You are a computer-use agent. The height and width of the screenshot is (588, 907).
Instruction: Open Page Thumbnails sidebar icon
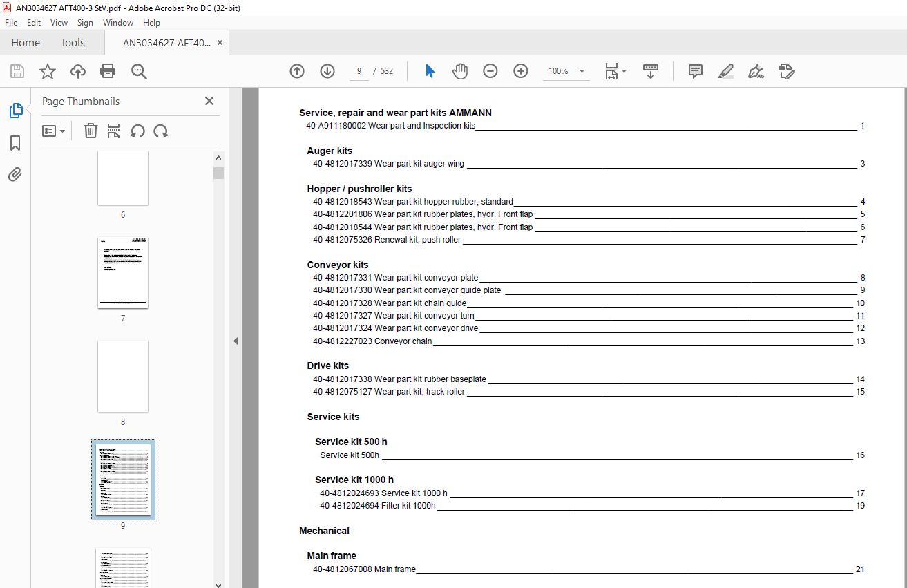tap(15, 110)
